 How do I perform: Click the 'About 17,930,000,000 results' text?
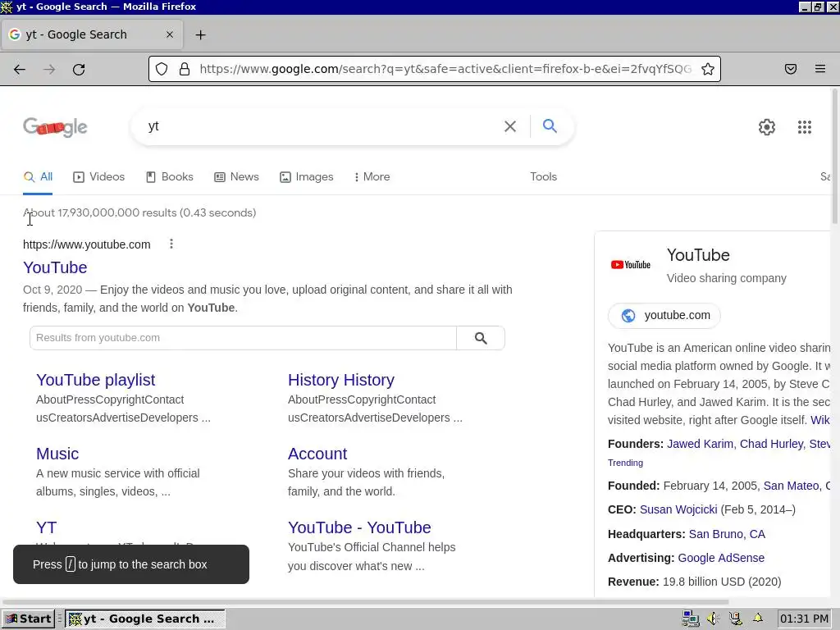99,212
